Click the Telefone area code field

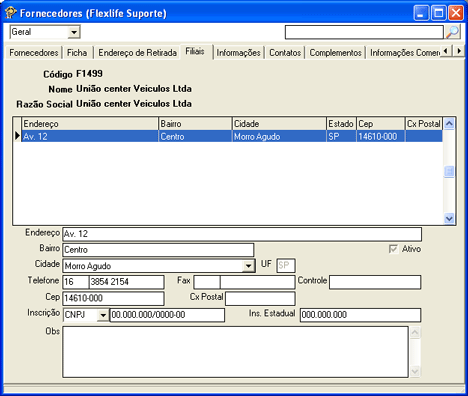(x=76, y=282)
